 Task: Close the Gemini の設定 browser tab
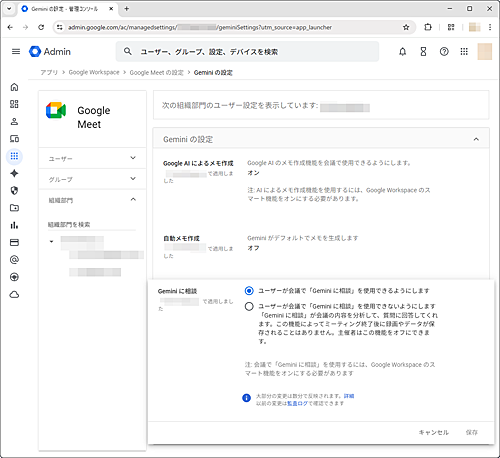(111, 9)
